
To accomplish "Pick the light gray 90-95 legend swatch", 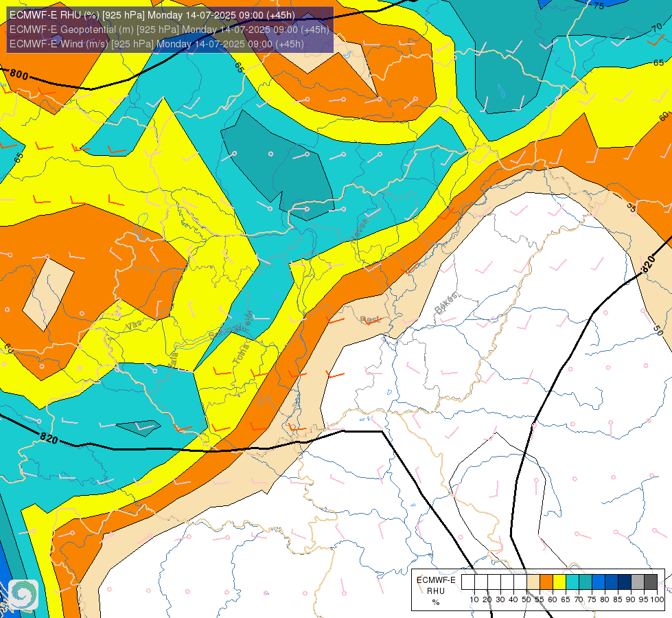I will [x=638, y=582].
